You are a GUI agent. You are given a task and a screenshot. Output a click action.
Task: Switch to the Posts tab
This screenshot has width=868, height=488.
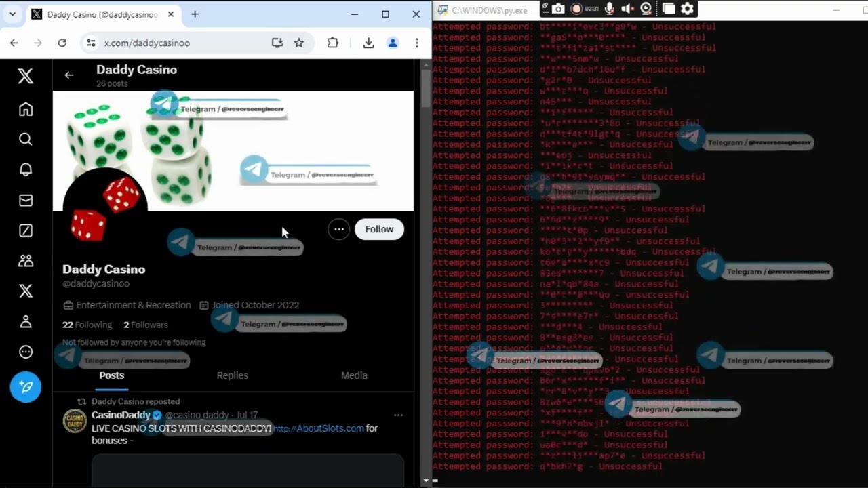pos(112,375)
